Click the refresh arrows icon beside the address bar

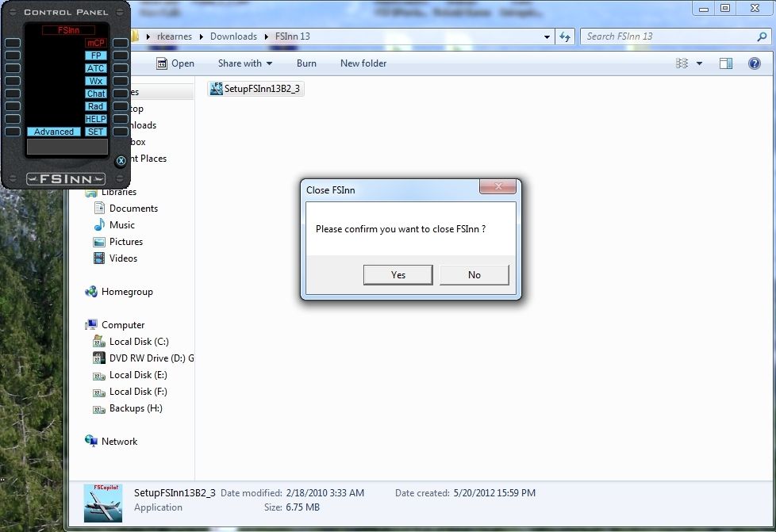pyautogui.click(x=565, y=36)
